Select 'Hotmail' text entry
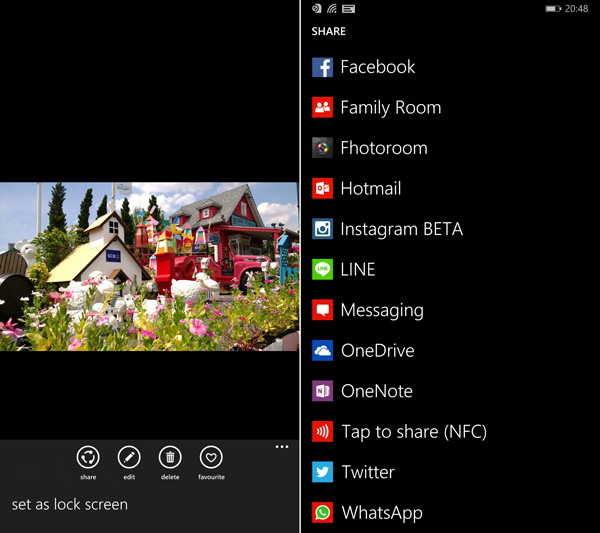The image size is (600, 533). [x=371, y=188]
